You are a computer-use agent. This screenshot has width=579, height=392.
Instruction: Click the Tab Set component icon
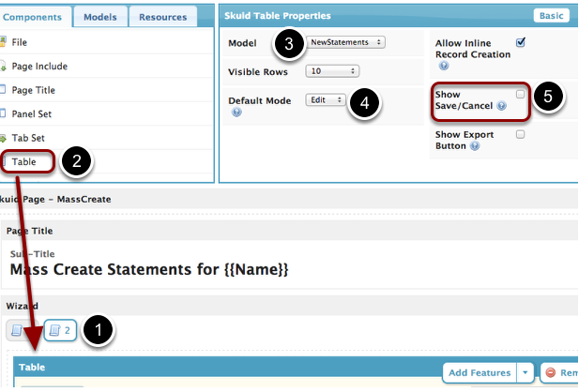pyautogui.click(x=4, y=138)
